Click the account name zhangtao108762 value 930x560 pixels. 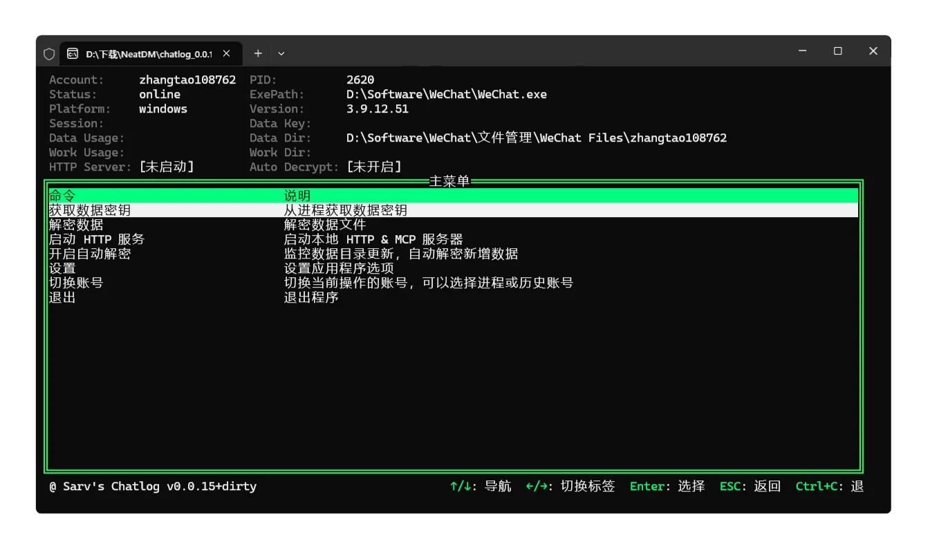click(x=187, y=80)
